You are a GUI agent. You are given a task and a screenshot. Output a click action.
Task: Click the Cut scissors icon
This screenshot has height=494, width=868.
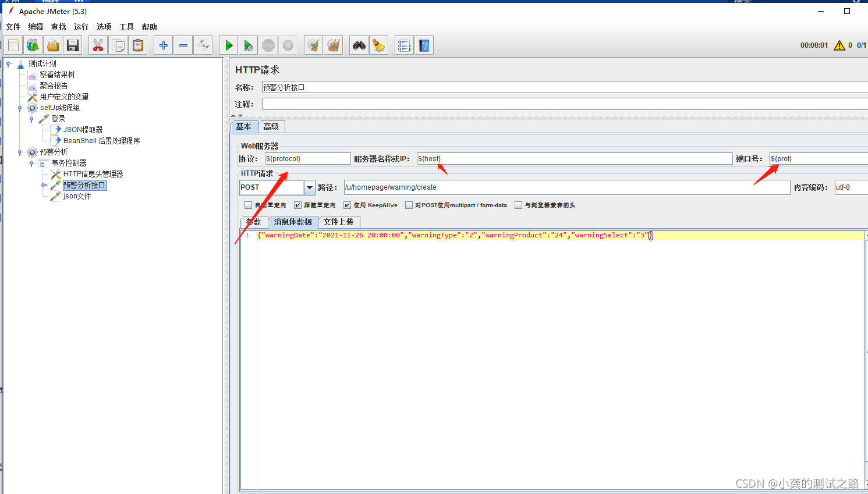tap(98, 45)
